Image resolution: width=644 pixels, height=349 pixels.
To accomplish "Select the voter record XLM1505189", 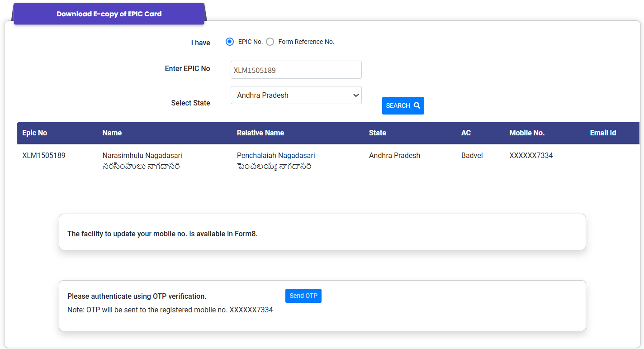I will click(43, 155).
